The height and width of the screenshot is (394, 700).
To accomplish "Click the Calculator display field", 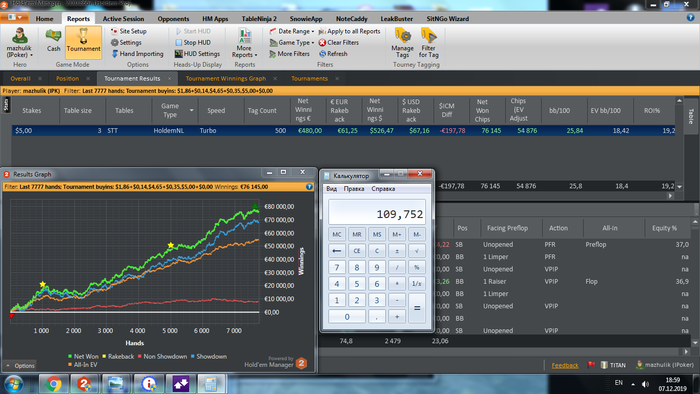I will pos(377,212).
